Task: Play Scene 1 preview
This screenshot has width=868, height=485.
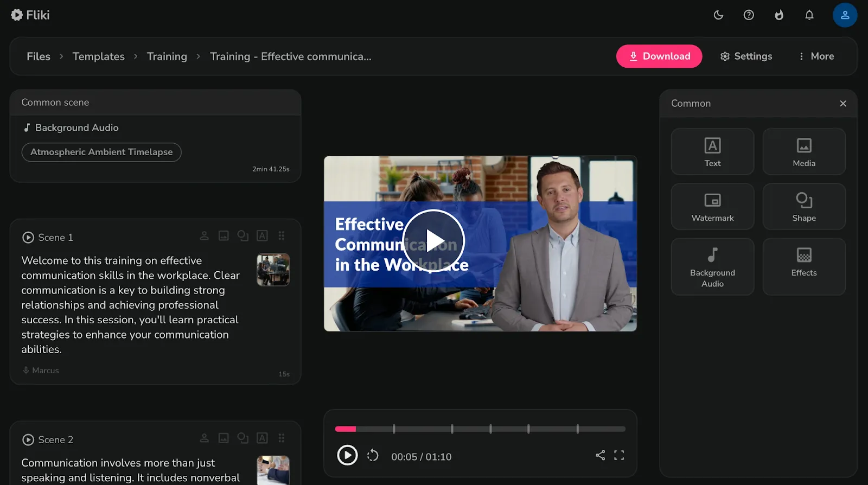Action: click(x=28, y=238)
